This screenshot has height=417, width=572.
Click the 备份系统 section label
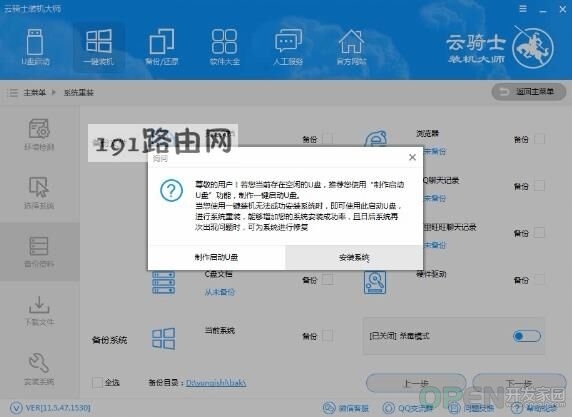click(x=109, y=340)
